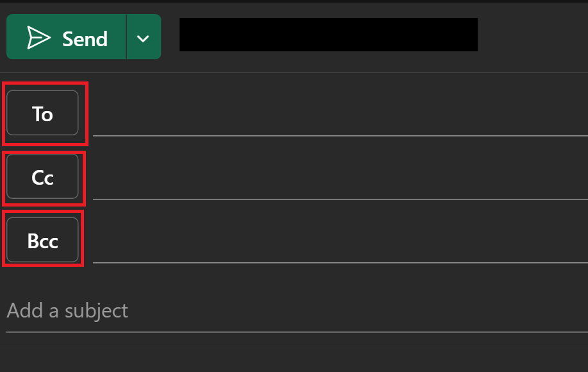588x372 pixels.
Task: Open the To address book button
Action: pos(42,112)
